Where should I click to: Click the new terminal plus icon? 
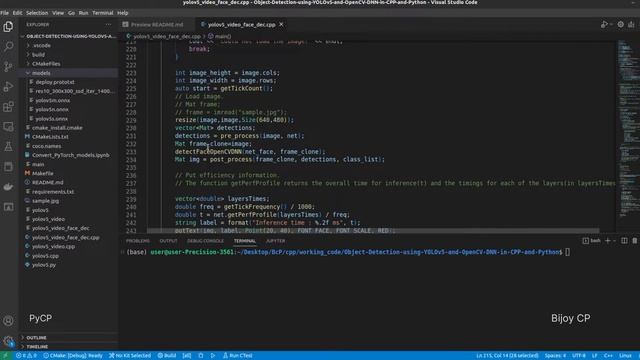(607, 241)
